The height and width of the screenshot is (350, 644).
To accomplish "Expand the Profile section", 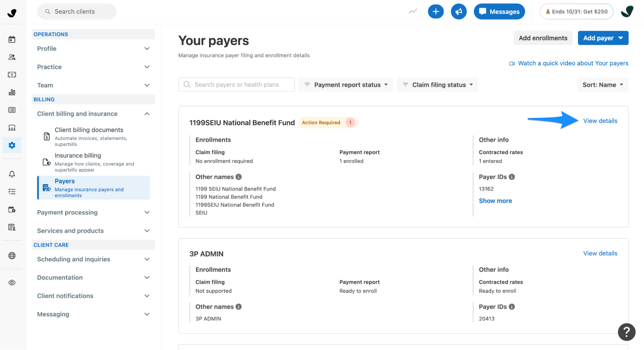I will pos(93,49).
